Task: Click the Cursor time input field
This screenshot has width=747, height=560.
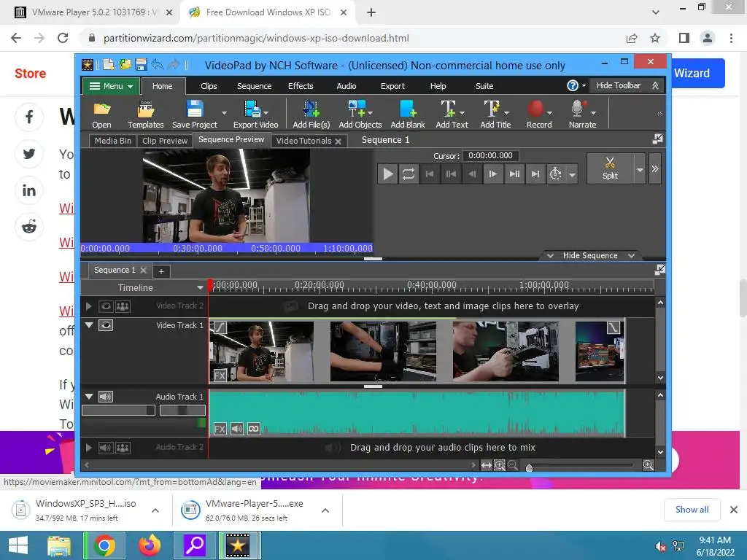Action: coord(490,156)
